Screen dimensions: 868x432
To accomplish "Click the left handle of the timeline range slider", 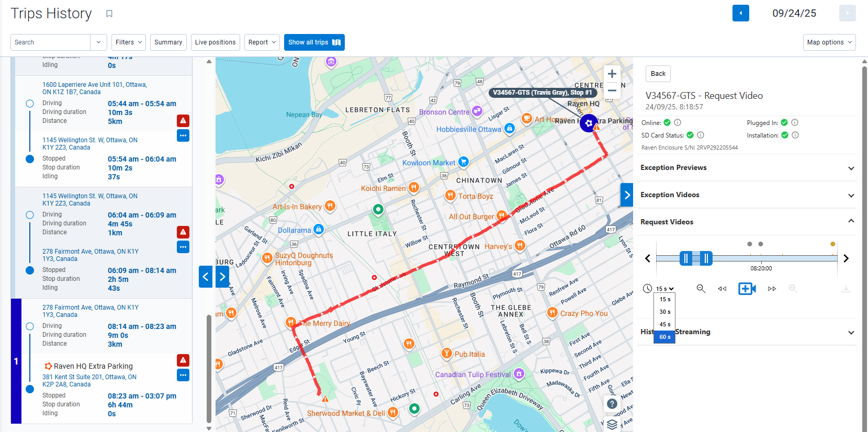I will coord(686,258).
